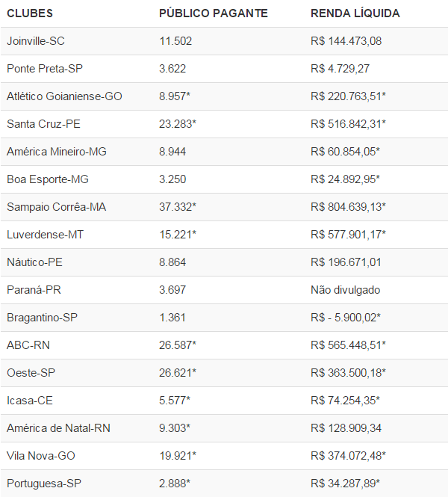This screenshot has height=497, width=448.
Task: Select Boa Esporte-MG revenue R$ 24.892,95*
Action: (x=346, y=179)
